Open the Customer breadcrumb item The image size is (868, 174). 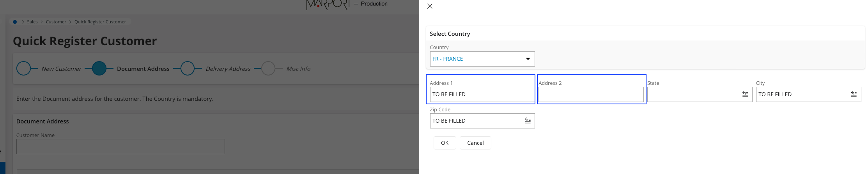(56, 22)
